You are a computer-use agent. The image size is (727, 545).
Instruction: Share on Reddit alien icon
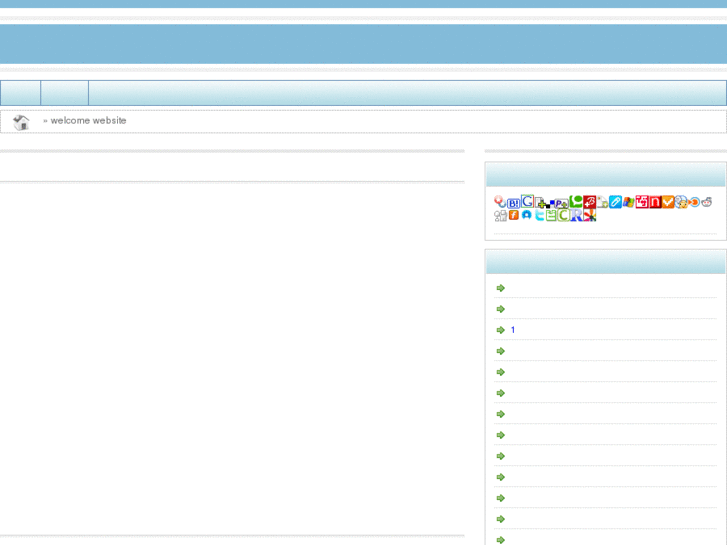point(707,202)
